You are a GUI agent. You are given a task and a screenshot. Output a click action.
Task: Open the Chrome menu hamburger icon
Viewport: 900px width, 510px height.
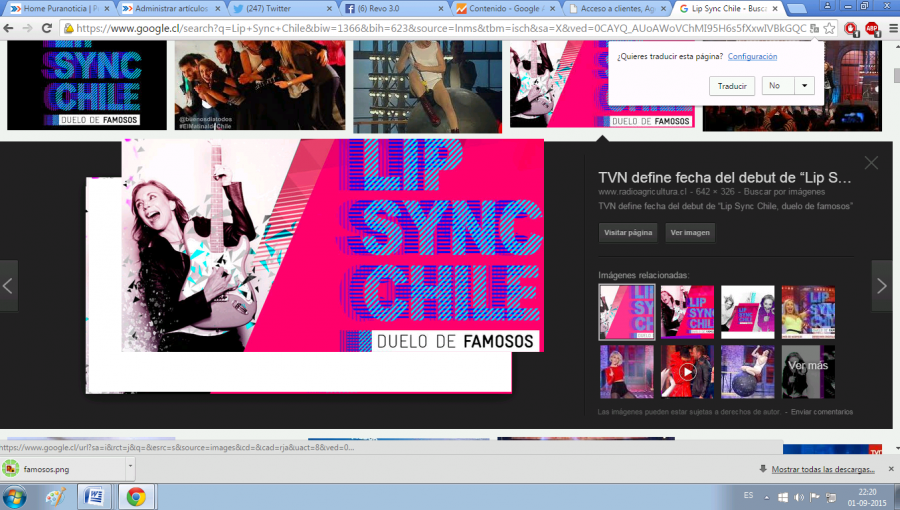893,28
